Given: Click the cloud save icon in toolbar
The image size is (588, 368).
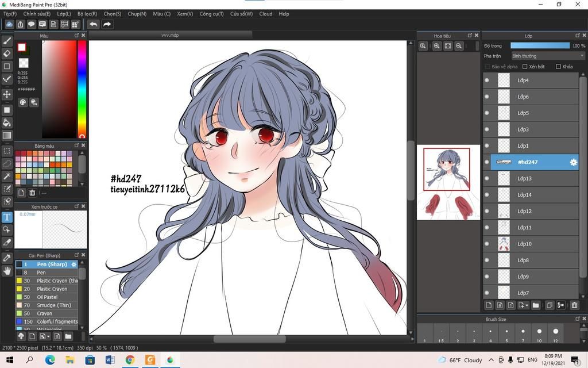Looking at the screenshot, I should pos(9,24).
